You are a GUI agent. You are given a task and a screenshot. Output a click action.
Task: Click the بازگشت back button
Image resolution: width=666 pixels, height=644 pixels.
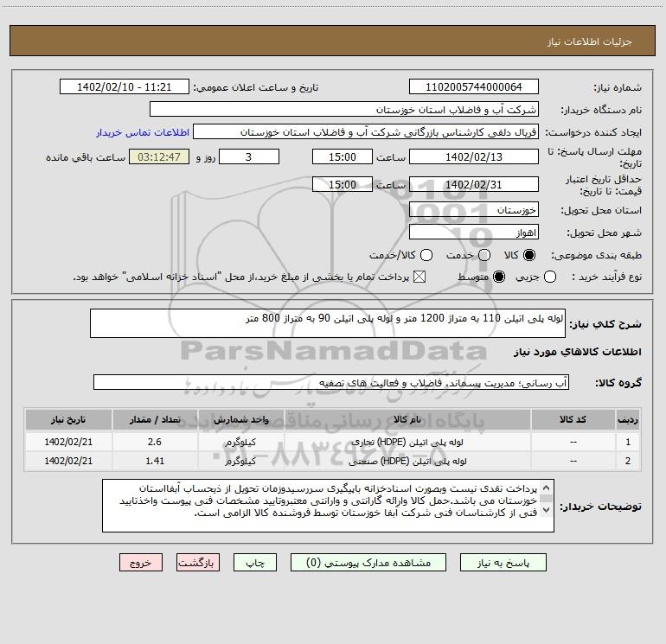coord(198,563)
